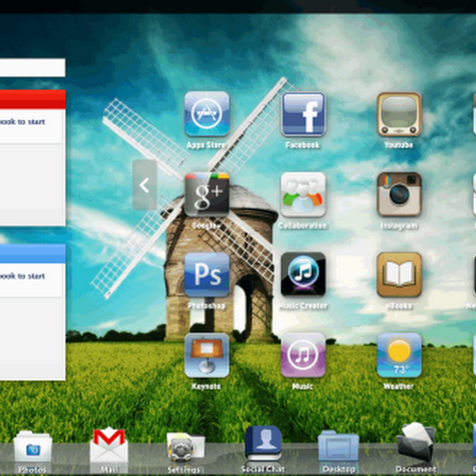Click the 'Facebook' label text
Screen dimensions: 476x476
tap(303, 145)
